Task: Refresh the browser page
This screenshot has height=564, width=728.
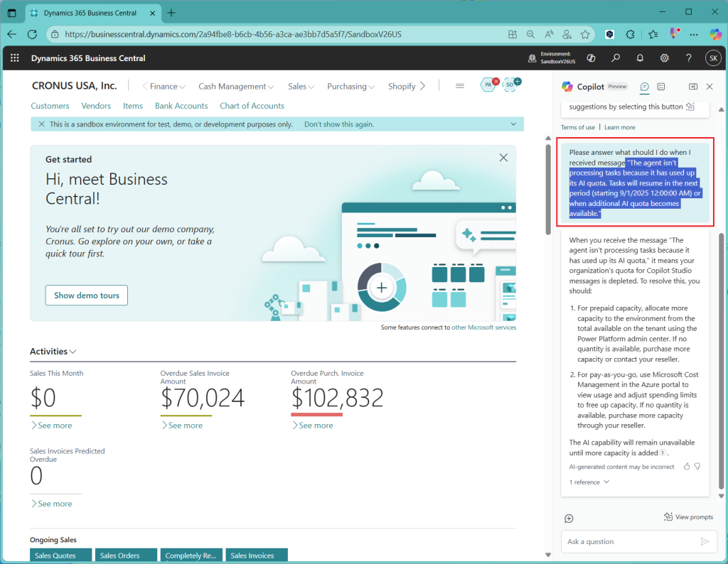Action: tap(32, 34)
